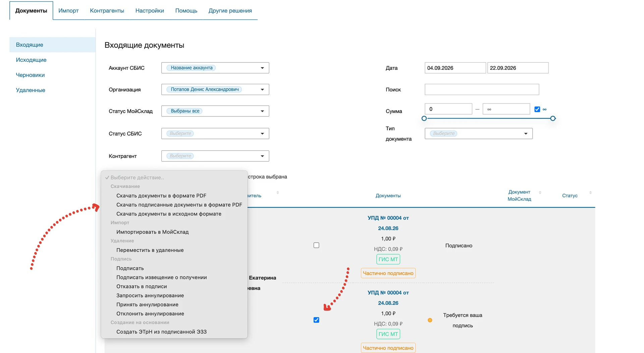Select the Подписать action

click(130, 268)
